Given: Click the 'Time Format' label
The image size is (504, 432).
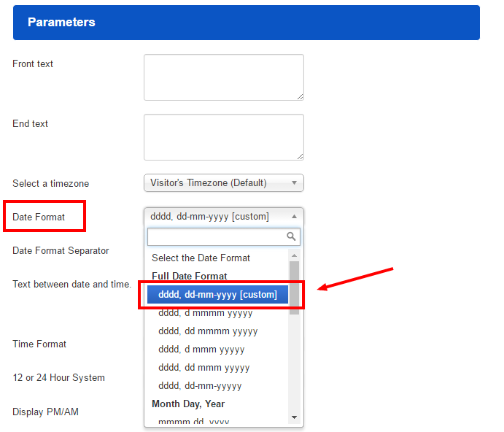Looking at the screenshot, I should coord(39,344).
